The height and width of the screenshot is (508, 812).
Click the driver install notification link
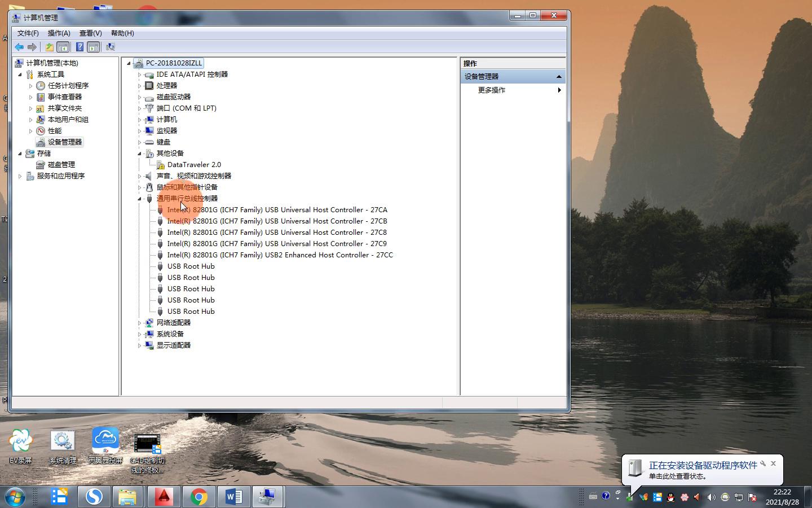tap(702, 466)
